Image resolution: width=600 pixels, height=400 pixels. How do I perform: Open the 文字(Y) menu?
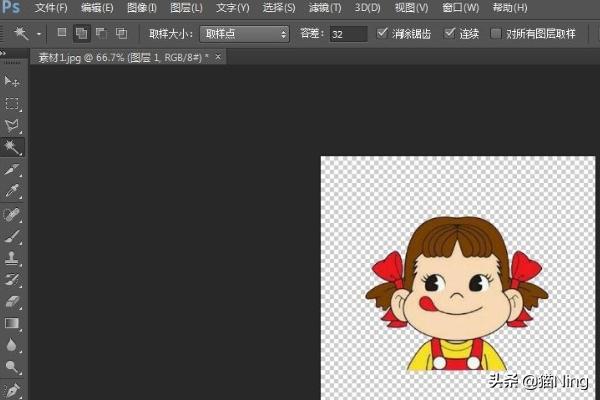[x=233, y=8]
